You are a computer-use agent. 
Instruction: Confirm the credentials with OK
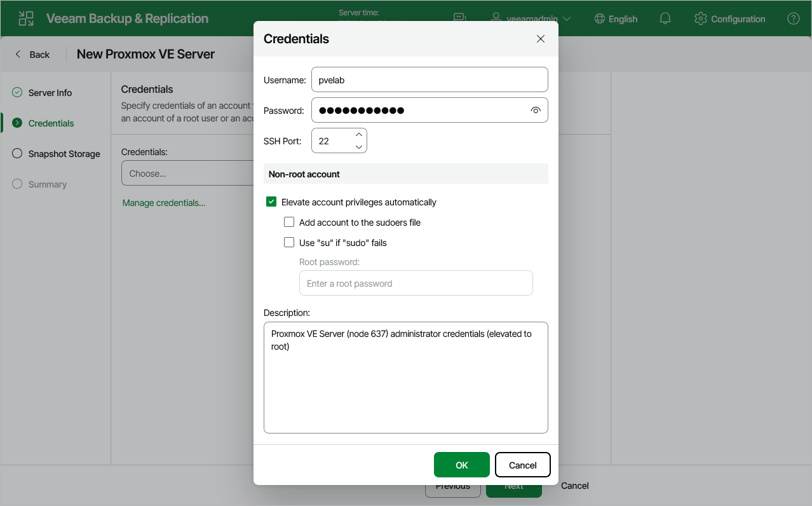click(x=462, y=465)
